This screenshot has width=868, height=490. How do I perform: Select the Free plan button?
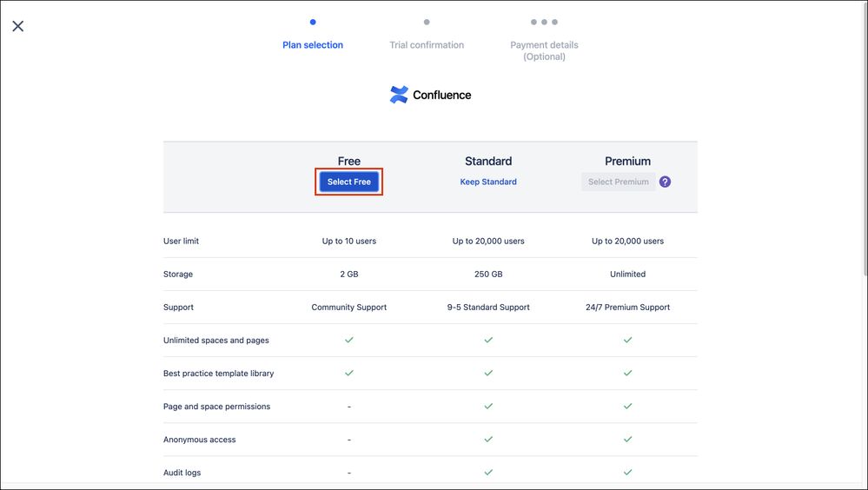[x=348, y=182]
